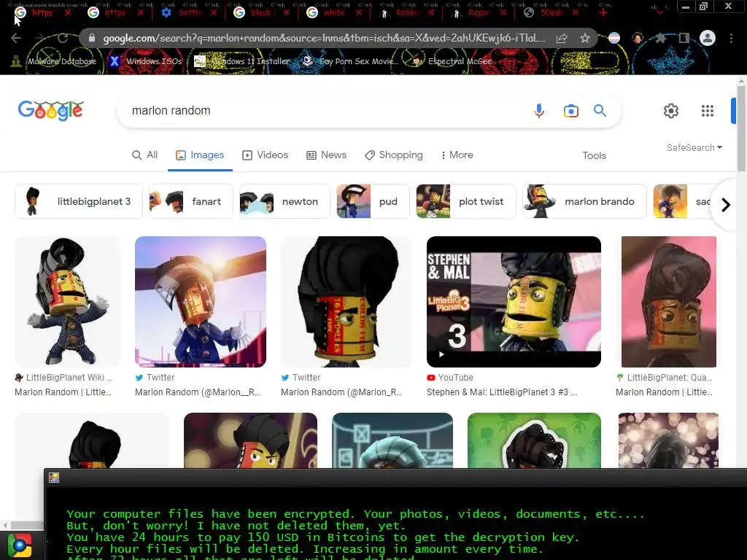Close the 'white' tab
The width and height of the screenshot is (747, 560).
point(359,13)
